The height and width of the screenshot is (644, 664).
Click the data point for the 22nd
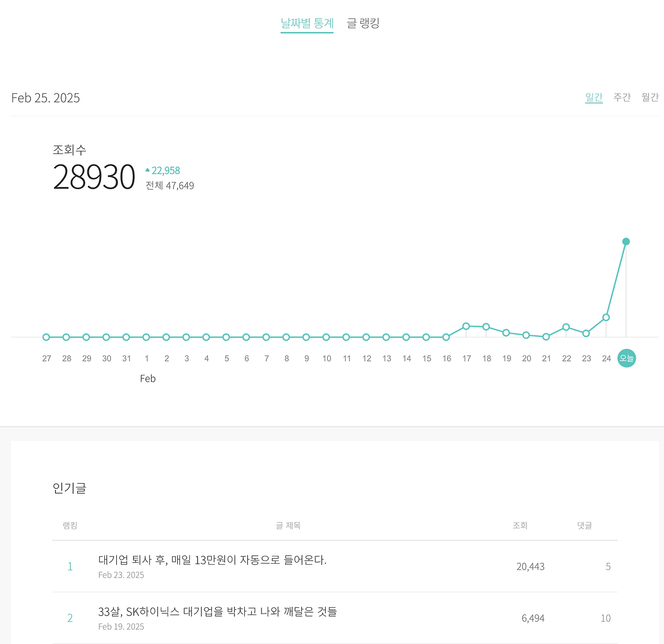point(566,327)
